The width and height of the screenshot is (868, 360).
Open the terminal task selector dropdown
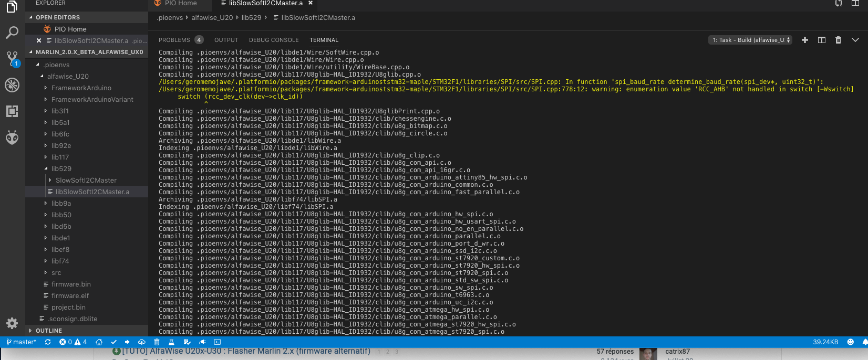[x=750, y=40]
